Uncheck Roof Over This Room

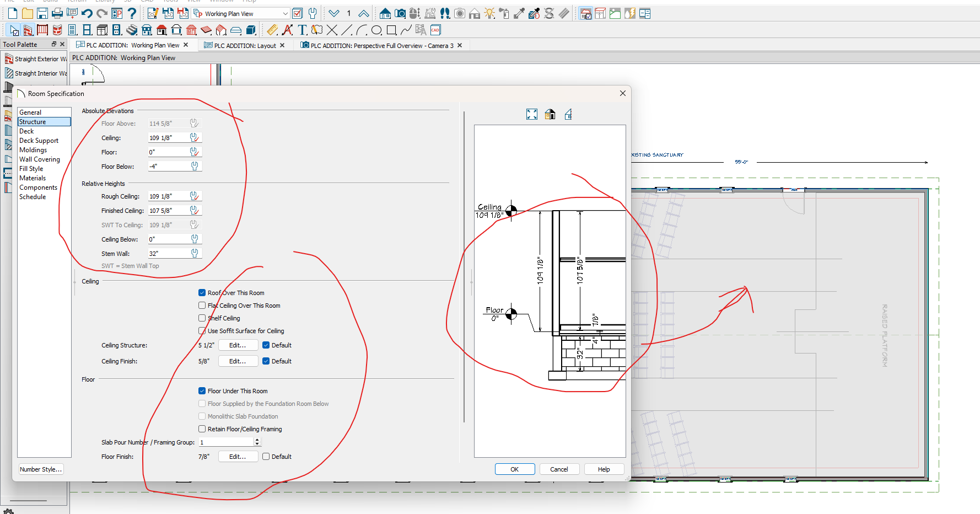tap(202, 293)
